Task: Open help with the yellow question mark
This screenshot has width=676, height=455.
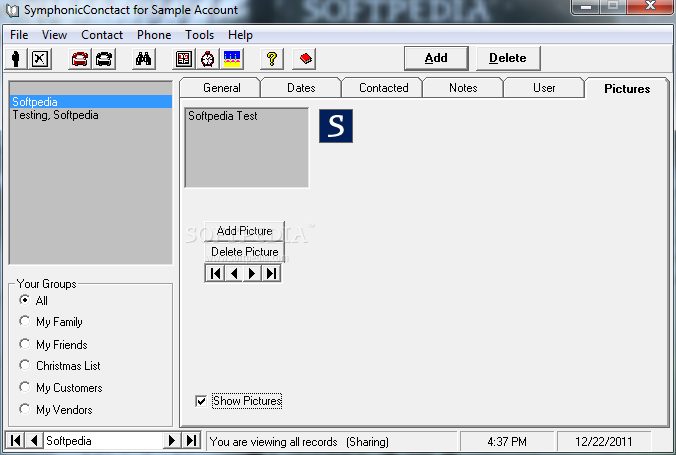Action: point(272,59)
